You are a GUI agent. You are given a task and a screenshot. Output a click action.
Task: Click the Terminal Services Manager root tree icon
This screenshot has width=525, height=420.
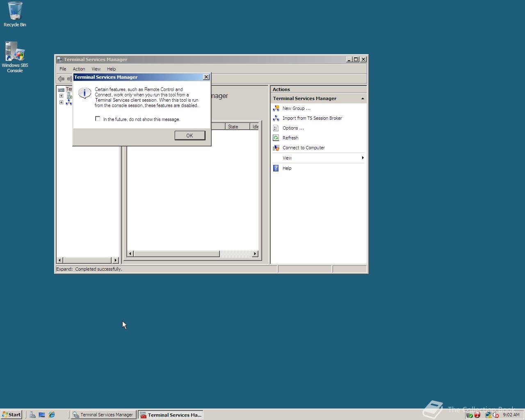click(61, 89)
